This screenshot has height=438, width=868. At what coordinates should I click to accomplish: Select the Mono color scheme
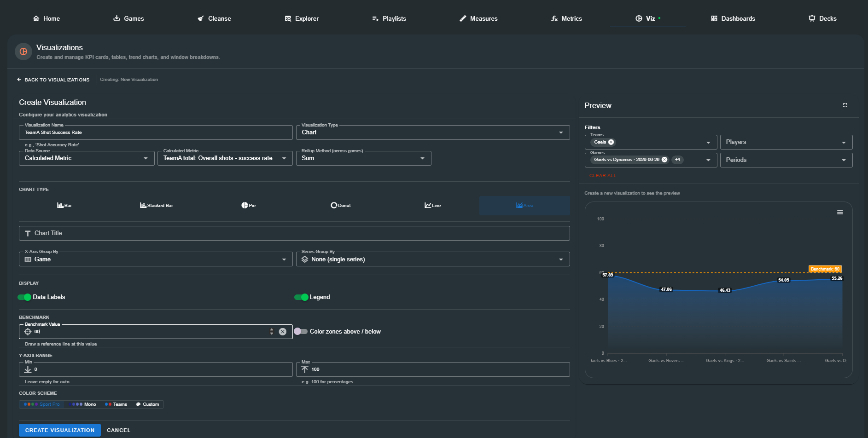point(83,404)
